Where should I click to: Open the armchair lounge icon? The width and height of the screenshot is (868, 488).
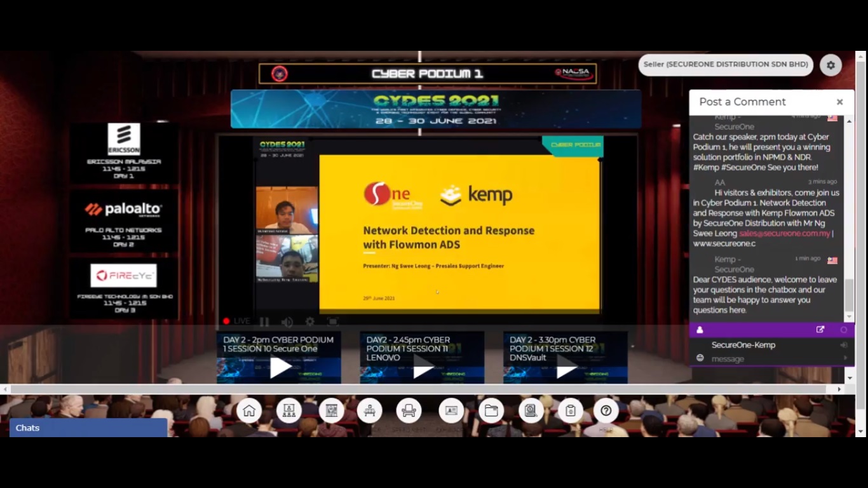(409, 410)
